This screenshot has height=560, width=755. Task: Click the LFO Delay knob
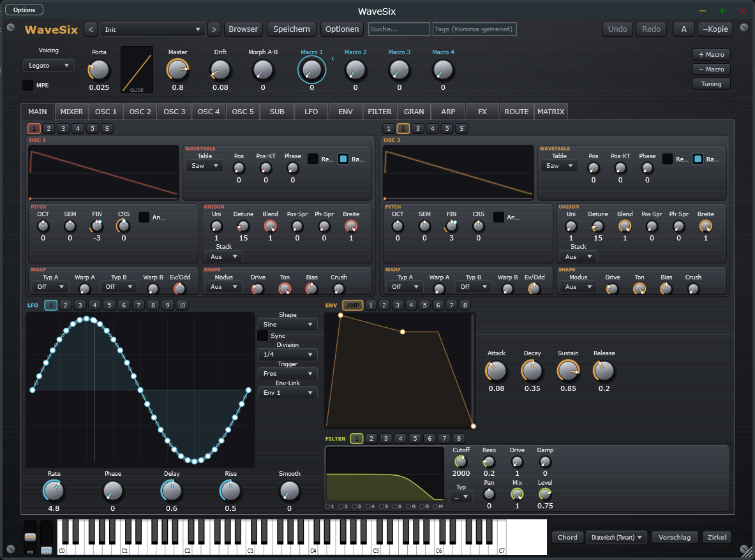[172, 490]
